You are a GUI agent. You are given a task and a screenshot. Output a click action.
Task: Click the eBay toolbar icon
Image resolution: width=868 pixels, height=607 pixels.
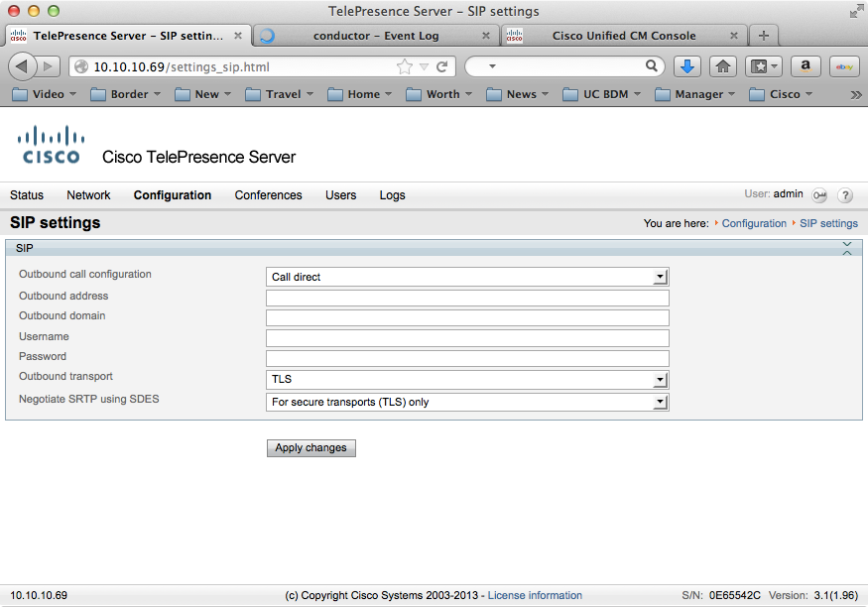[x=844, y=66]
